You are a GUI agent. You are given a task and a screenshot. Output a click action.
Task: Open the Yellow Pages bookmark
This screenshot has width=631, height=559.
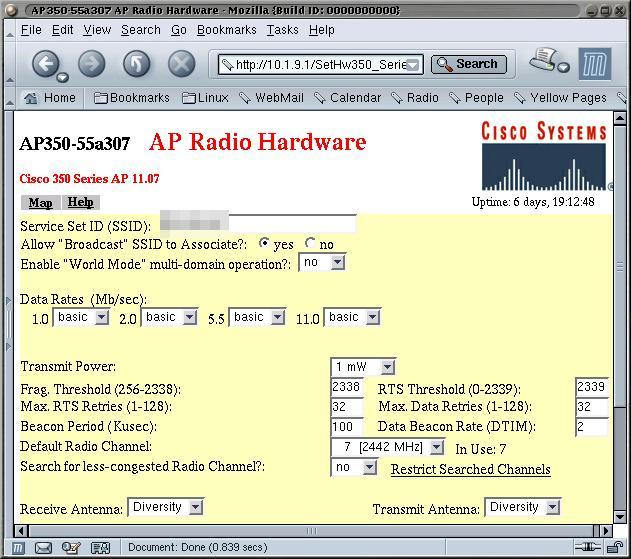click(x=561, y=98)
